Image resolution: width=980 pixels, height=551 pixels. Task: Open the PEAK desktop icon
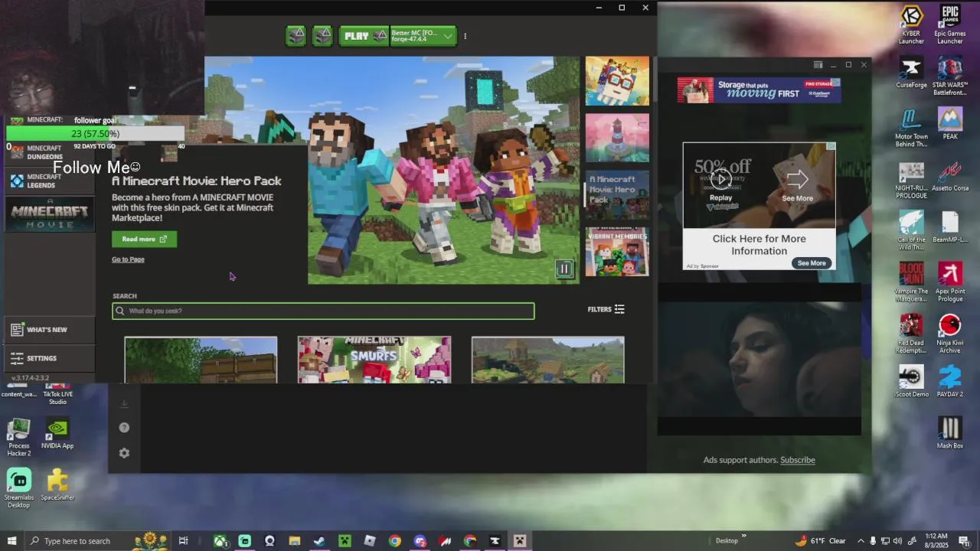[950, 123]
